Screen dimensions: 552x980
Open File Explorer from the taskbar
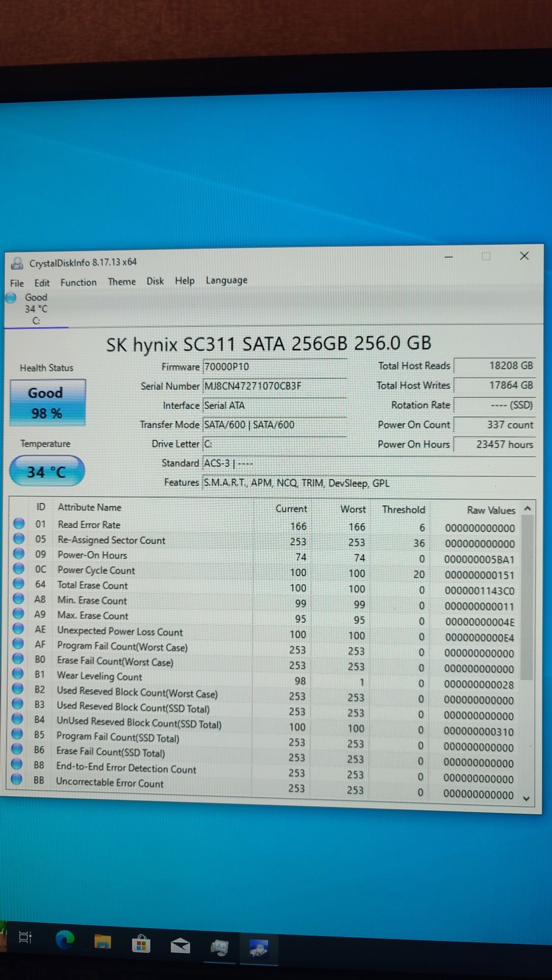point(102,941)
